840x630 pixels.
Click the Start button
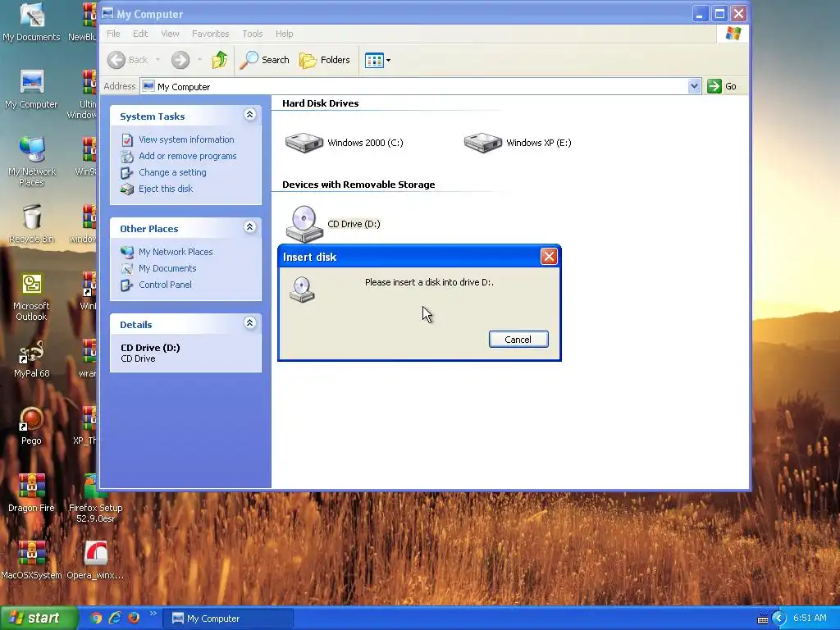click(38, 619)
